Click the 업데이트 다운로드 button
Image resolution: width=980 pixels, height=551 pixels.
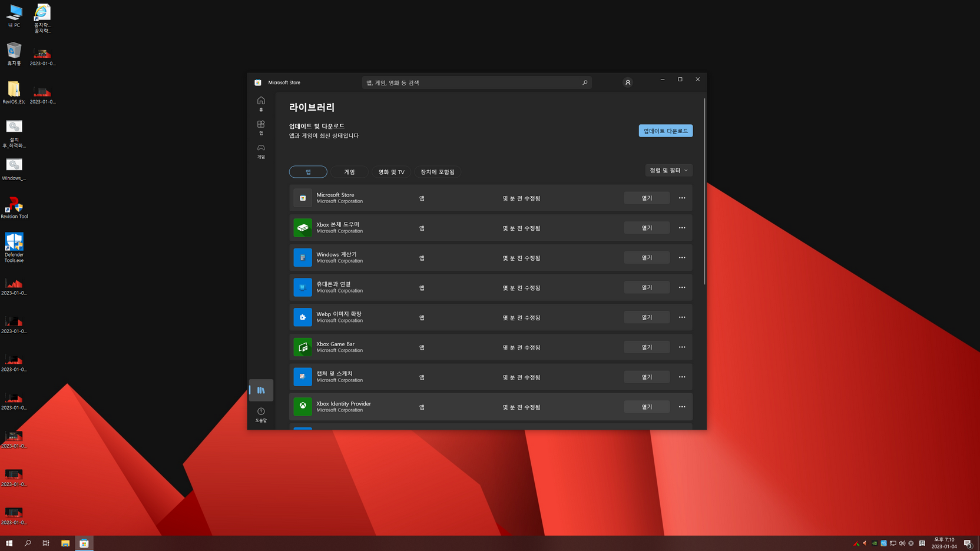666,131
